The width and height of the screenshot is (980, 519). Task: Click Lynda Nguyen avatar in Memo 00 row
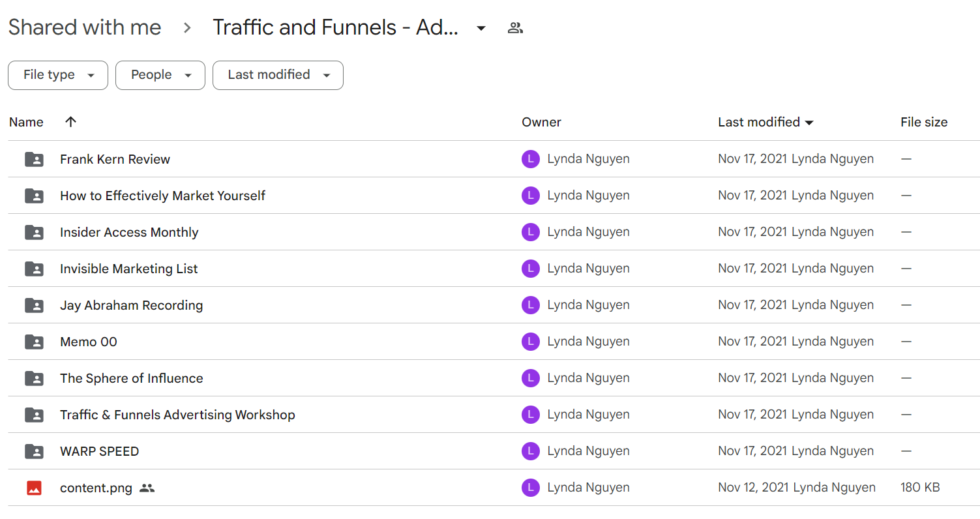pyautogui.click(x=531, y=342)
